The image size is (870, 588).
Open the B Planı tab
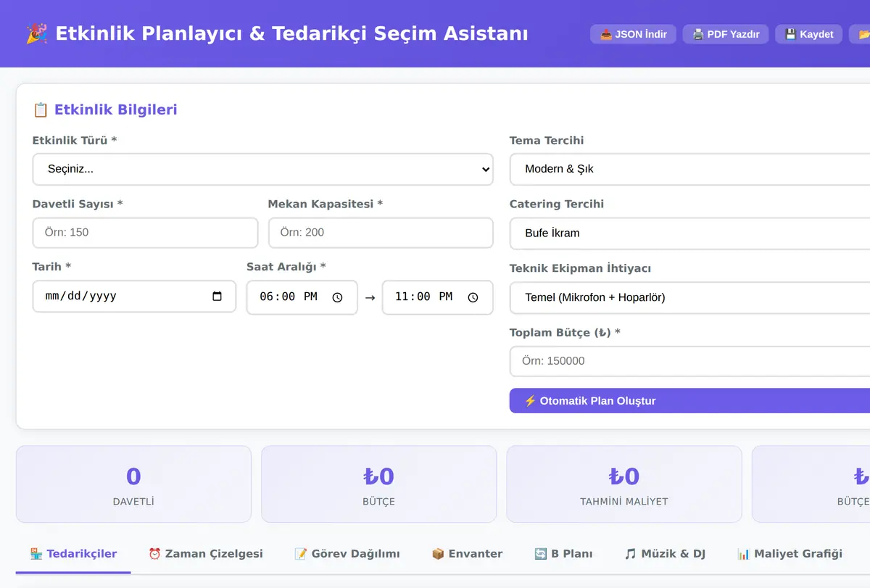(563, 554)
